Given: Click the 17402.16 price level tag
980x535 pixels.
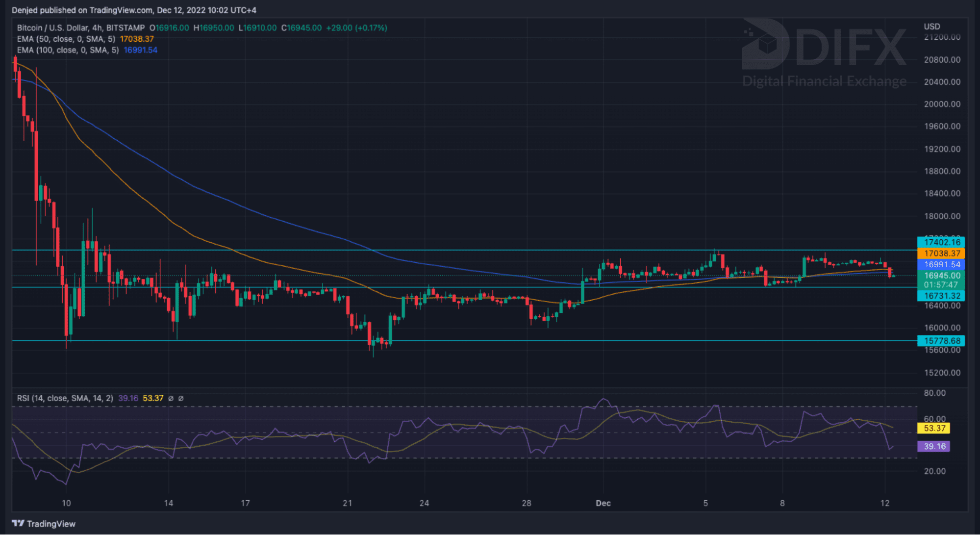Looking at the screenshot, I should pos(941,242).
